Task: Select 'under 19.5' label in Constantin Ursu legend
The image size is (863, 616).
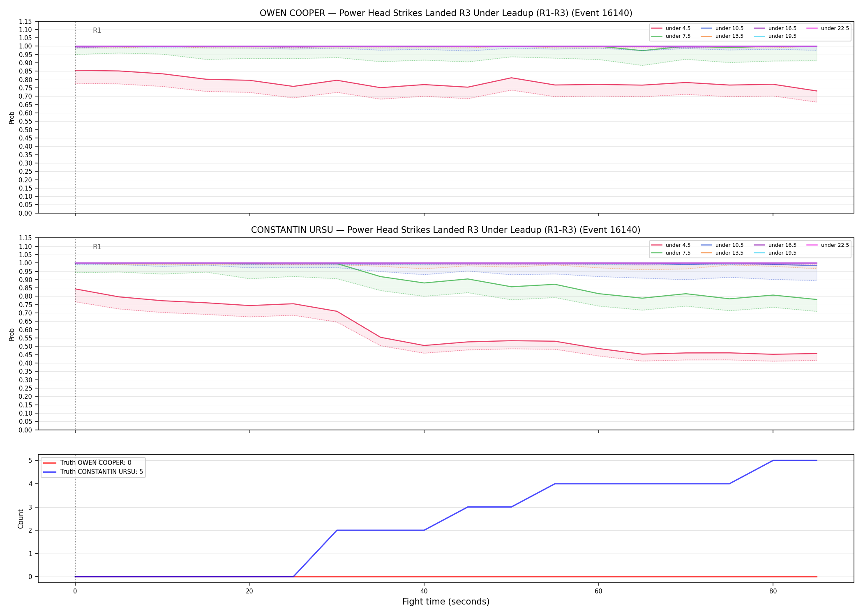Action: pos(782,253)
